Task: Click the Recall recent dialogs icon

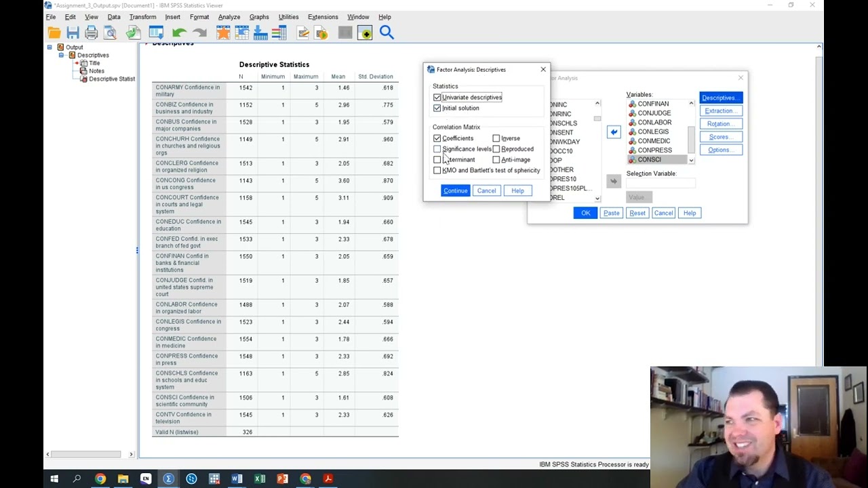Action: point(156,33)
